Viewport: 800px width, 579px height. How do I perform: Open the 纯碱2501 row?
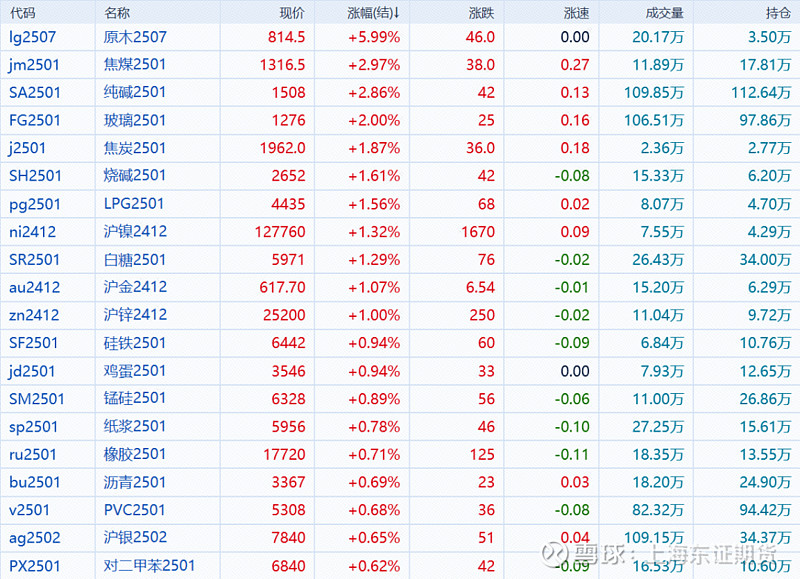(135, 93)
